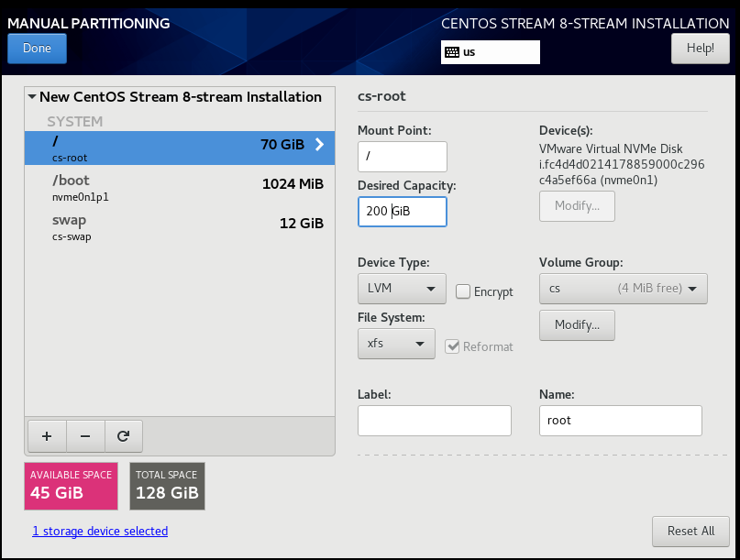The image size is (740, 560).
Task: Select the swap cs-swap partition row
Action: click(x=180, y=227)
